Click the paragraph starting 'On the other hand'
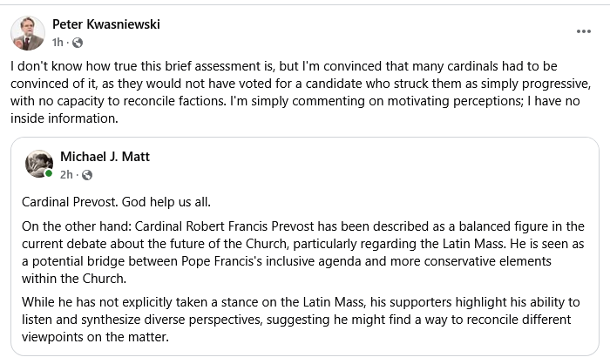The height and width of the screenshot is (364, 610). pos(303,253)
